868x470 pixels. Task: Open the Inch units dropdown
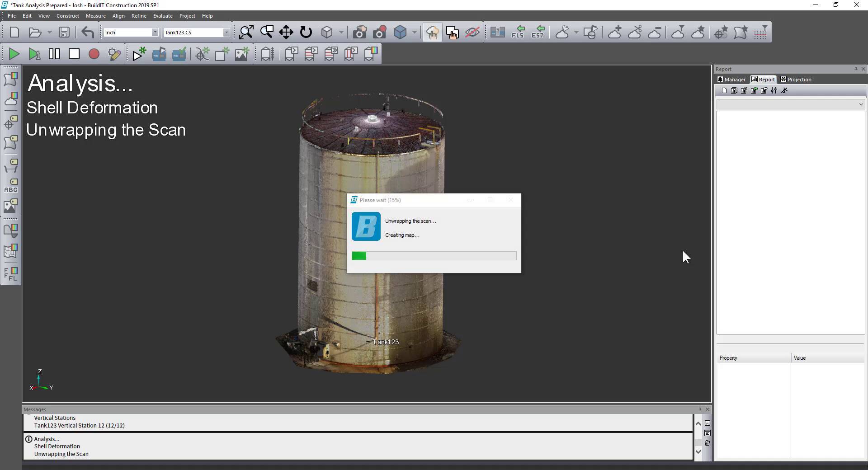coord(155,32)
